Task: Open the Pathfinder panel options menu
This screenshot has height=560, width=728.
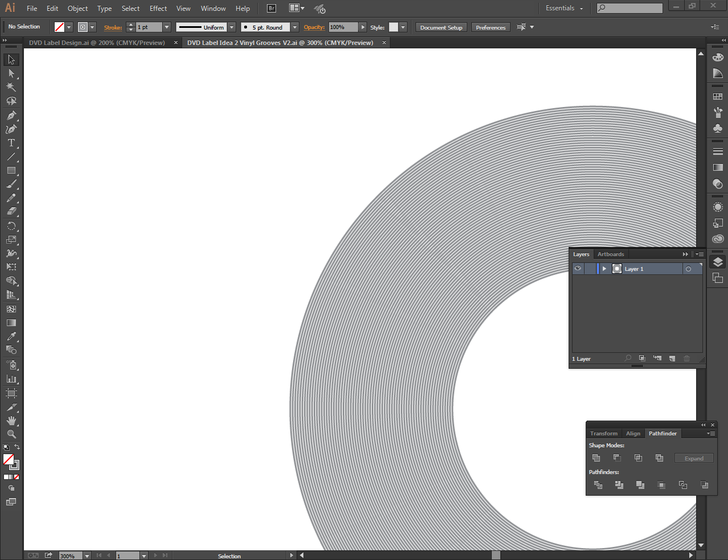Action: [x=711, y=434]
